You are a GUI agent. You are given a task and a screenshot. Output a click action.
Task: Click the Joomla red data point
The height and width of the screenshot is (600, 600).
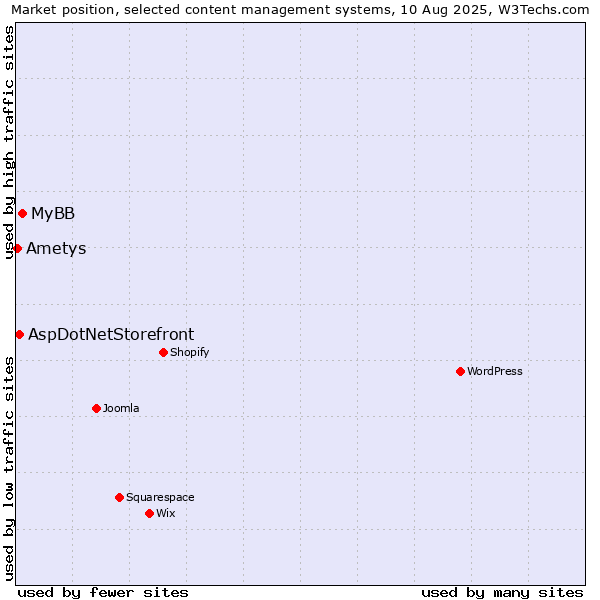96,409
